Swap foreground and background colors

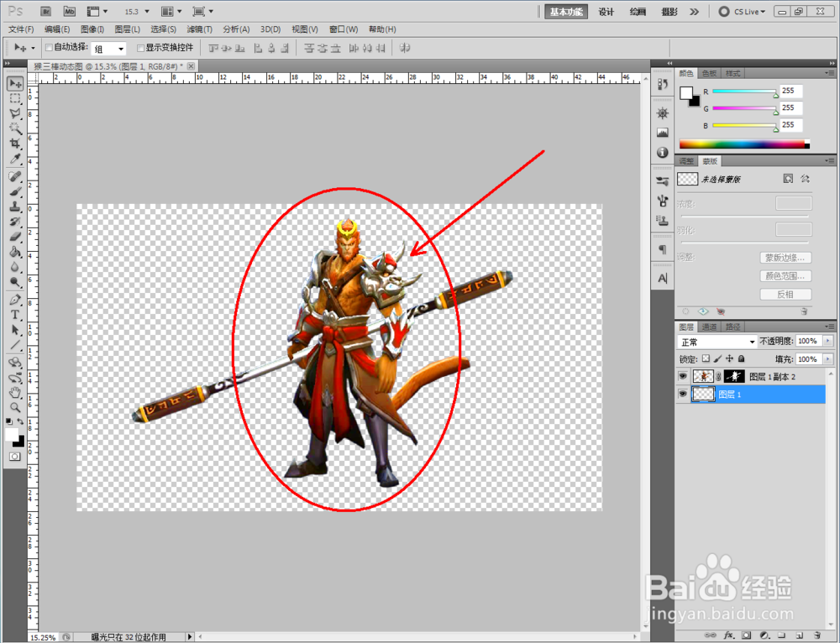(x=20, y=421)
